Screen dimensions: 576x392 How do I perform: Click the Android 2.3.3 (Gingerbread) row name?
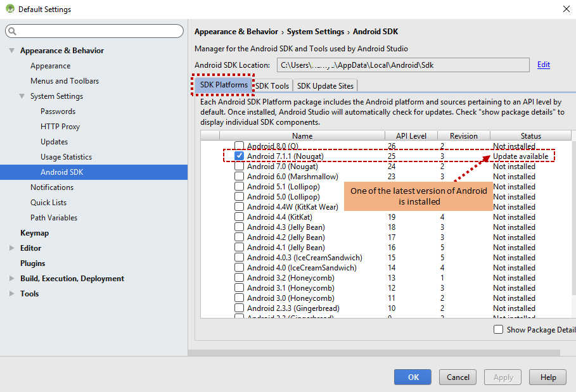(x=293, y=308)
